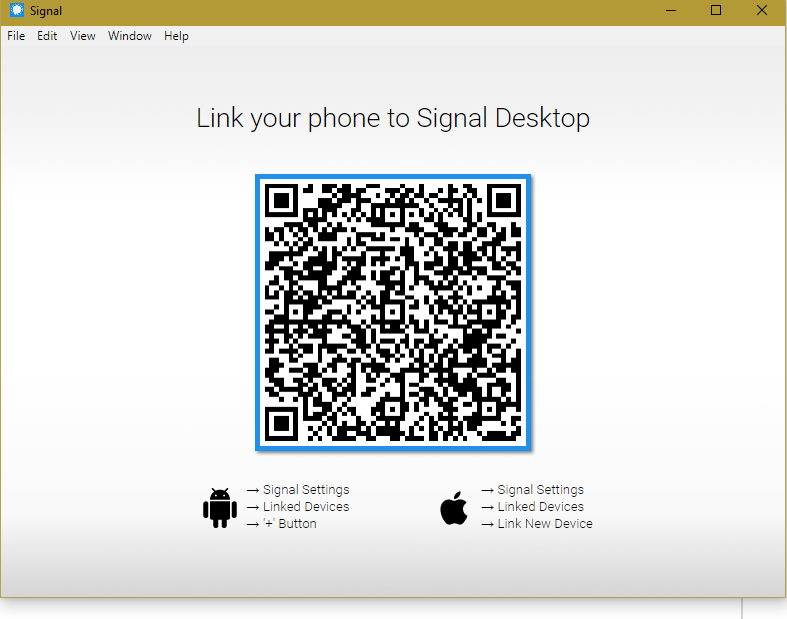Click the heading 'Link your phone to Signal Desktop'
Viewport: 787px width, 619px height.
click(x=393, y=118)
